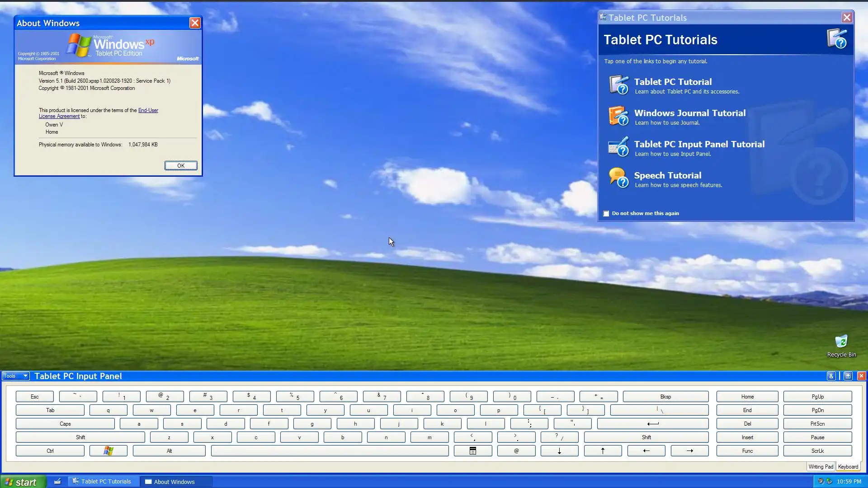Click Input Panel quick launch taskbar icon
The height and width of the screenshot is (488, 868).
(x=57, y=482)
